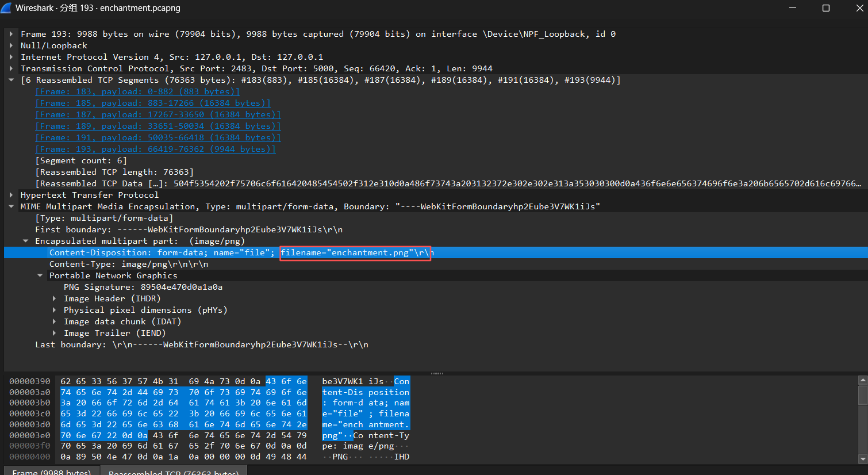The height and width of the screenshot is (475, 868).
Task: Click the Wireshark shark fin title icon
Action: coord(7,8)
